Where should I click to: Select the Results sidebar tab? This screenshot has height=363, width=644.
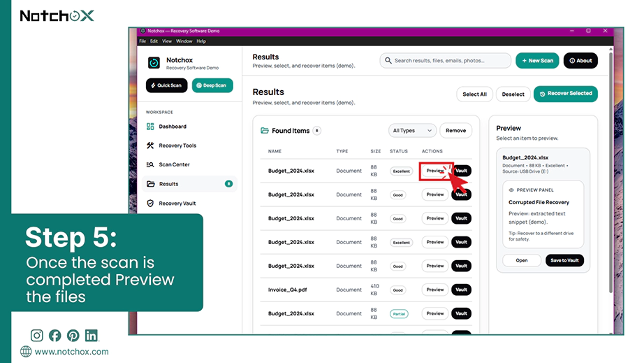[189, 184]
